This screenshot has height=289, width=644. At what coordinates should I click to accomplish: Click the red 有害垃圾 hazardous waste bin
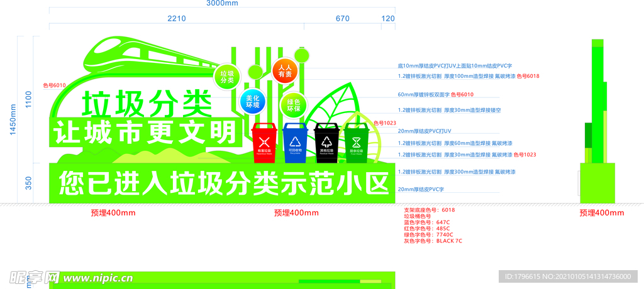[x=265, y=142]
